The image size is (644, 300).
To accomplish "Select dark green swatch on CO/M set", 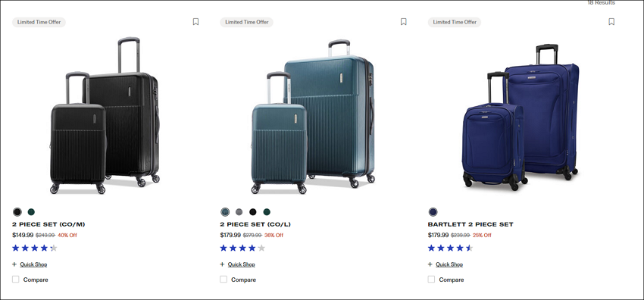I will pos(31,212).
